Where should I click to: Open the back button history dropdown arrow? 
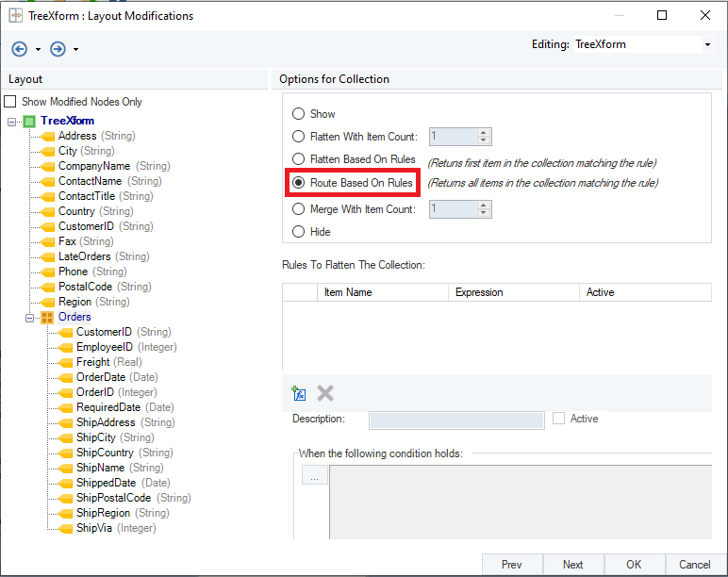[38, 50]
